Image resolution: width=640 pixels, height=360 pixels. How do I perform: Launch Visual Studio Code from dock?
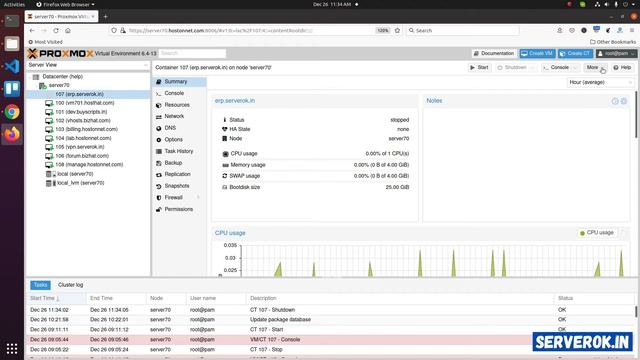pyautogui.click(x=11, y=66)
